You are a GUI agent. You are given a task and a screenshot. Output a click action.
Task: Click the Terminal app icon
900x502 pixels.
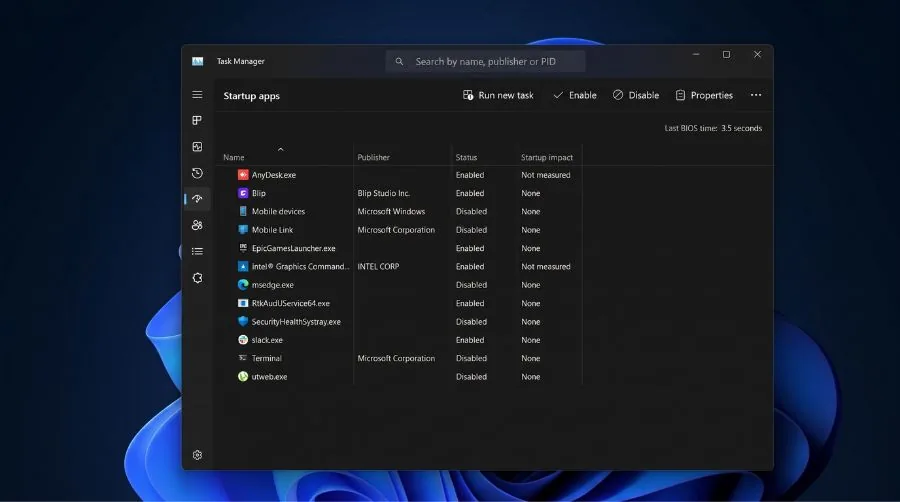(243, 358)
